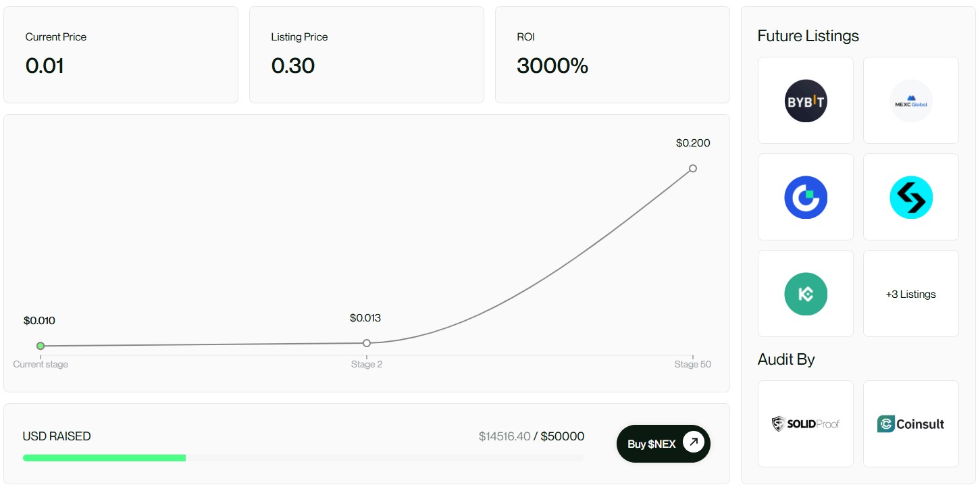
Task: Click the green USD raised progress bar
Action: [105, 458]
